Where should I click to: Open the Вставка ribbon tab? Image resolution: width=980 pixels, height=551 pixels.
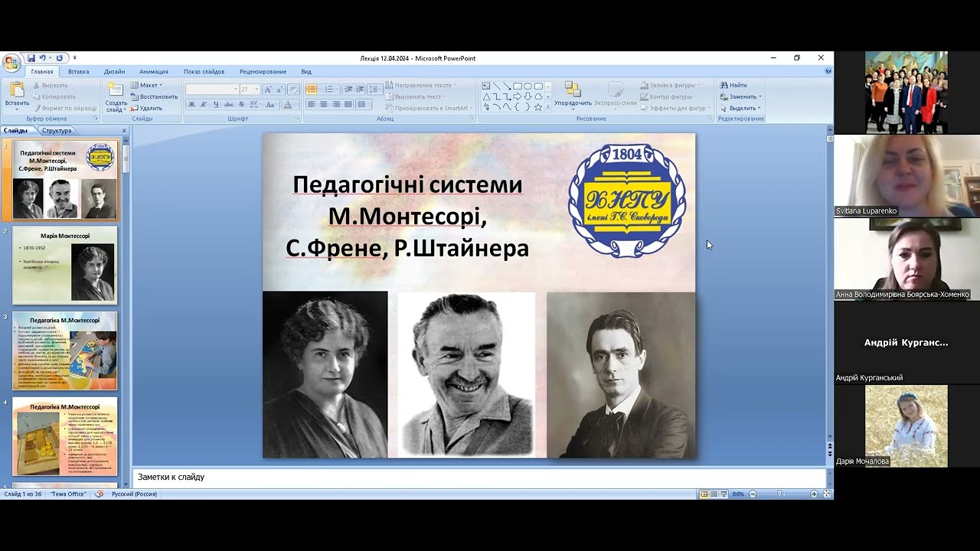coord(78,71)
